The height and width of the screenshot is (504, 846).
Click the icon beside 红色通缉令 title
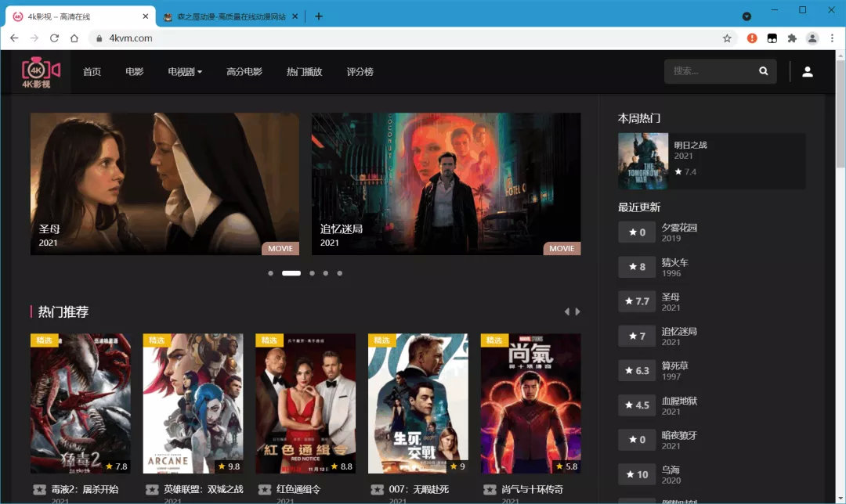[x=265, y=489]
